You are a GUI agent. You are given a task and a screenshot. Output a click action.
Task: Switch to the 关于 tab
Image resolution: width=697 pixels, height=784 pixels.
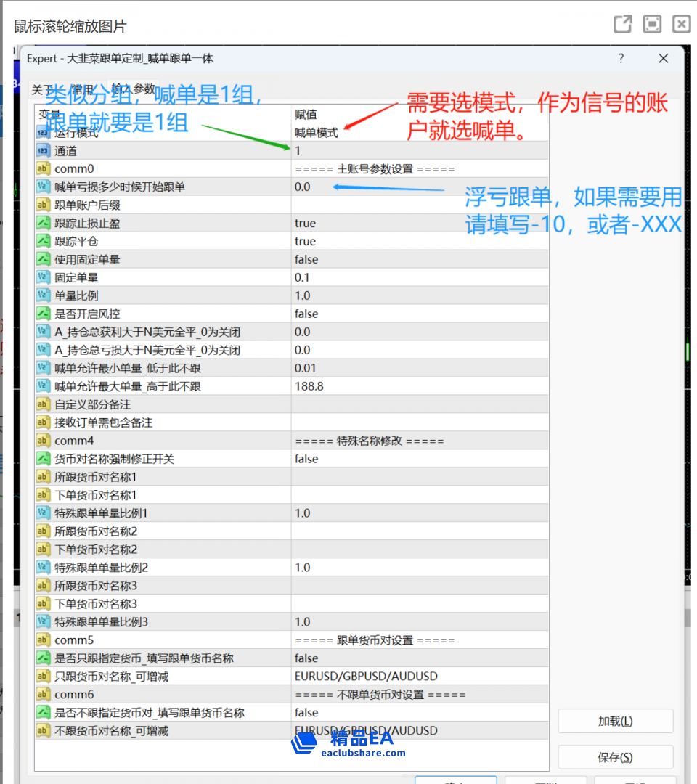click(x=41, y=89)
